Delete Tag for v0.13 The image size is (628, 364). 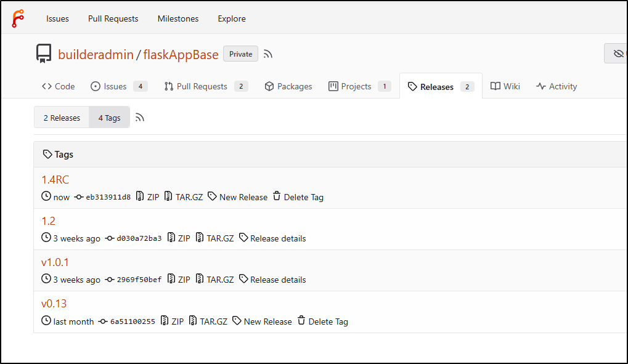coord(322,321)
